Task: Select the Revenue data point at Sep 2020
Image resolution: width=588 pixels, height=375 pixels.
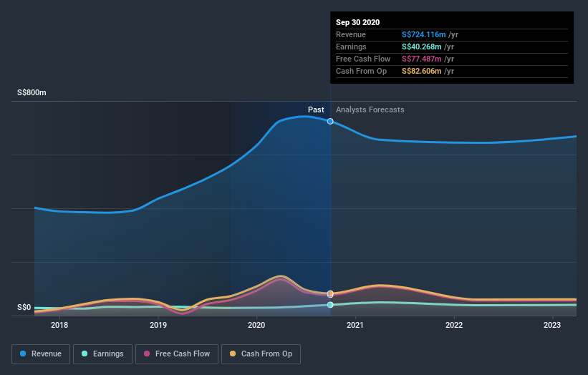Action: [330, 122]
